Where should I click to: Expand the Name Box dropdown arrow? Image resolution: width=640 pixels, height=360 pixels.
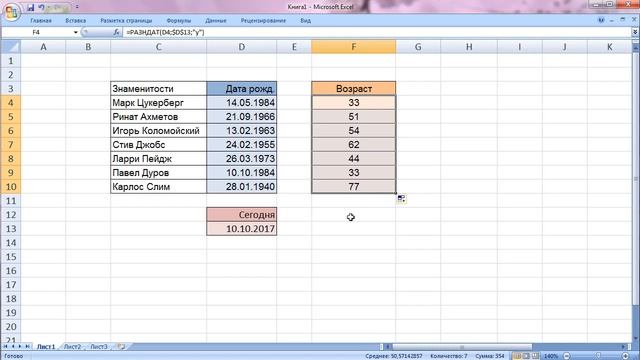(76, 32)
